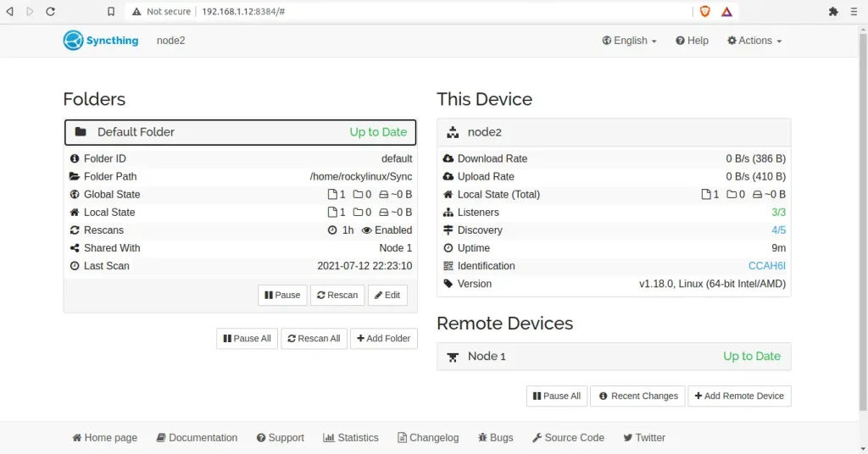
Task: Open the Changelog footer link
Action: [x=428, y=437]
